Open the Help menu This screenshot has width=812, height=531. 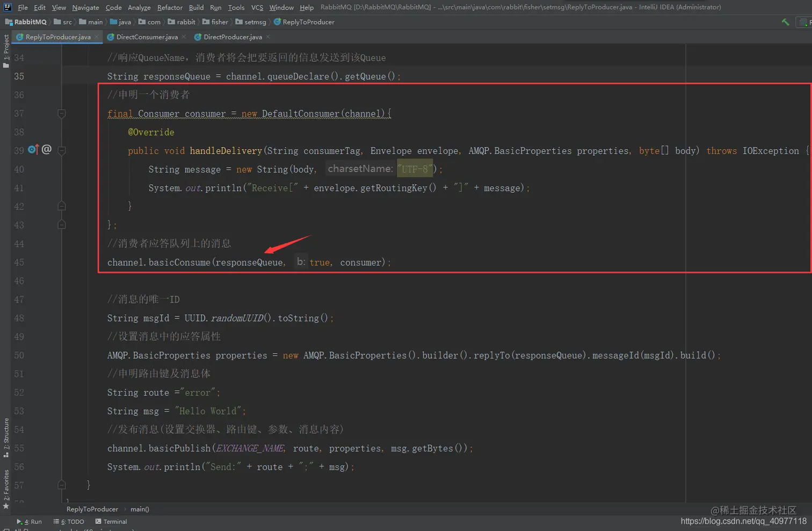[x=307, y=8]
